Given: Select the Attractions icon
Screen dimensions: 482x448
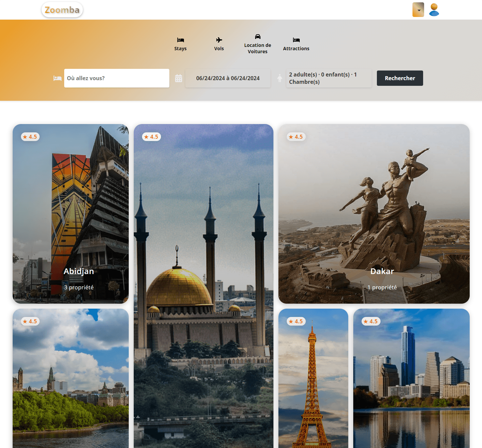Looking at the screenshot, I should click(296, 40).
